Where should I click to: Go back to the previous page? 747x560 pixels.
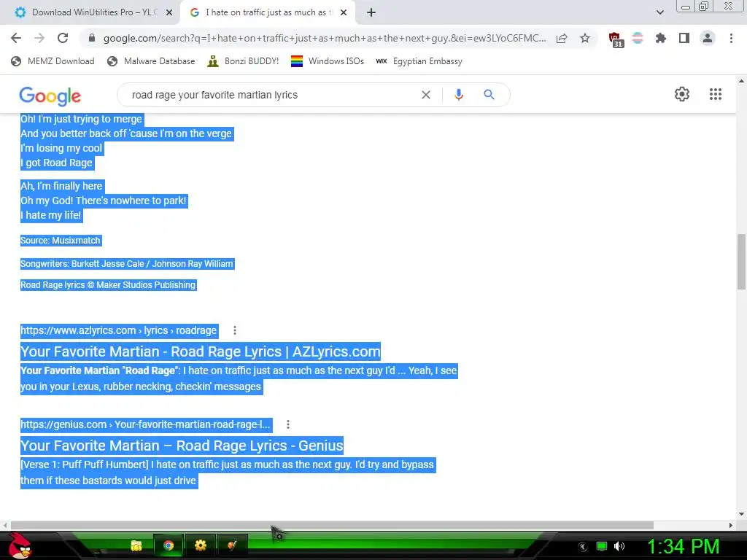pos(16,38)
